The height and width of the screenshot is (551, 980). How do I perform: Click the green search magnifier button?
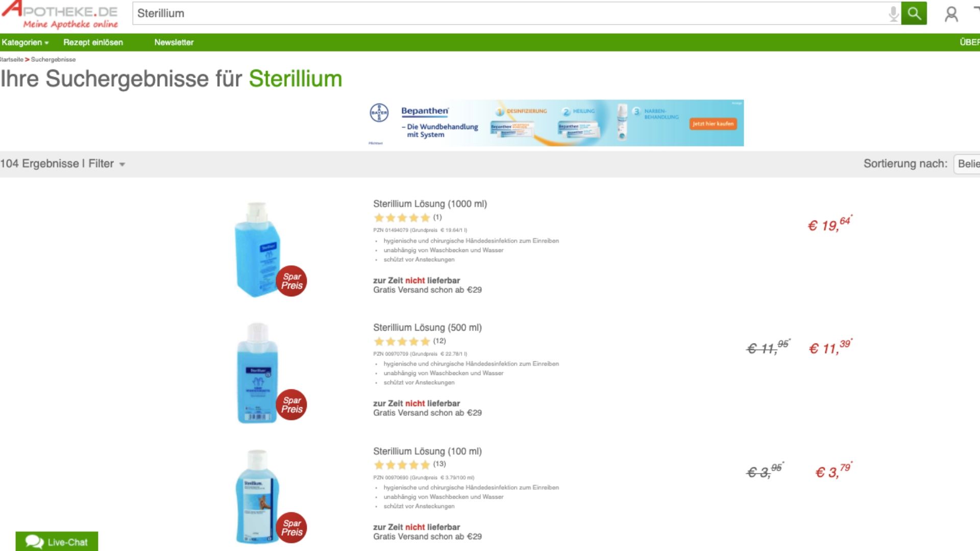tap(914, 13)
